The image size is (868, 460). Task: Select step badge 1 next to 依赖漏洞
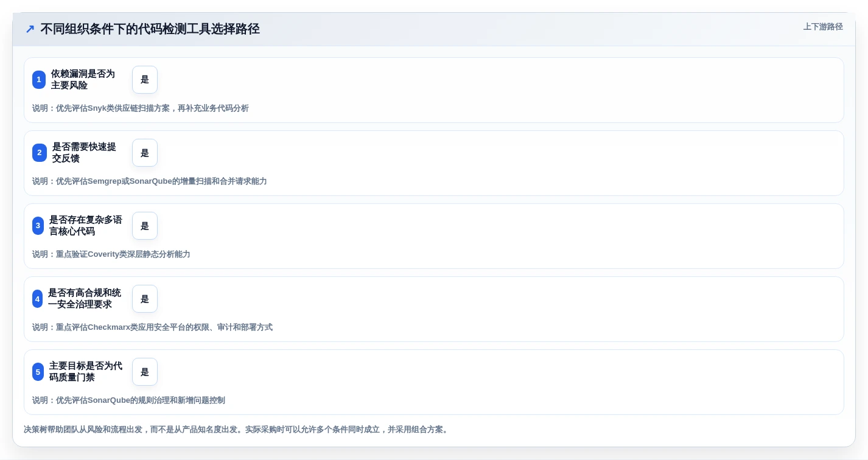39,80
